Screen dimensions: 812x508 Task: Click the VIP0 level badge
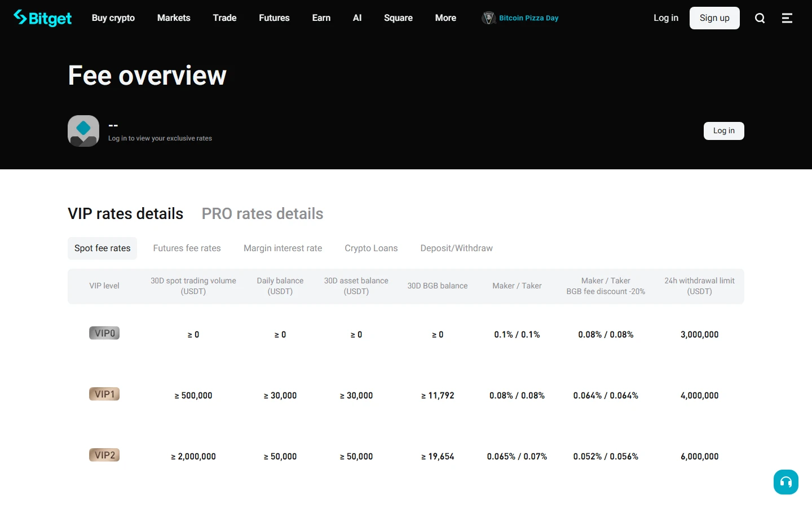click(104, 333)
